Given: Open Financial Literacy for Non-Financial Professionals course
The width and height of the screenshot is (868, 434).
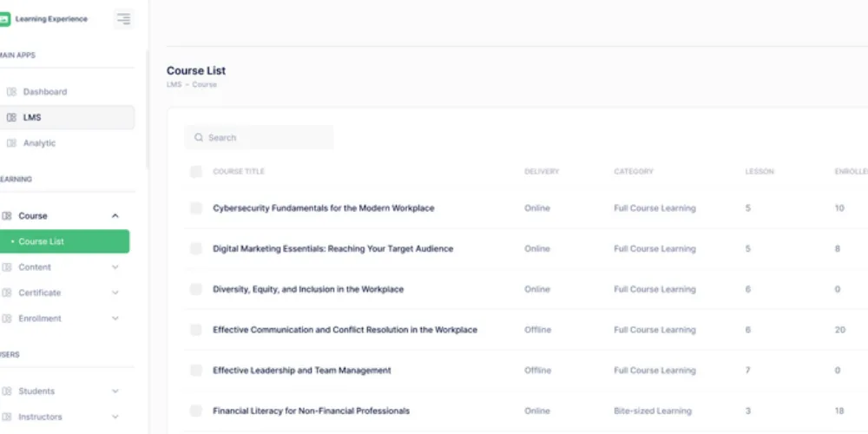Looking at the screenshot, I should tap(311, 411).
